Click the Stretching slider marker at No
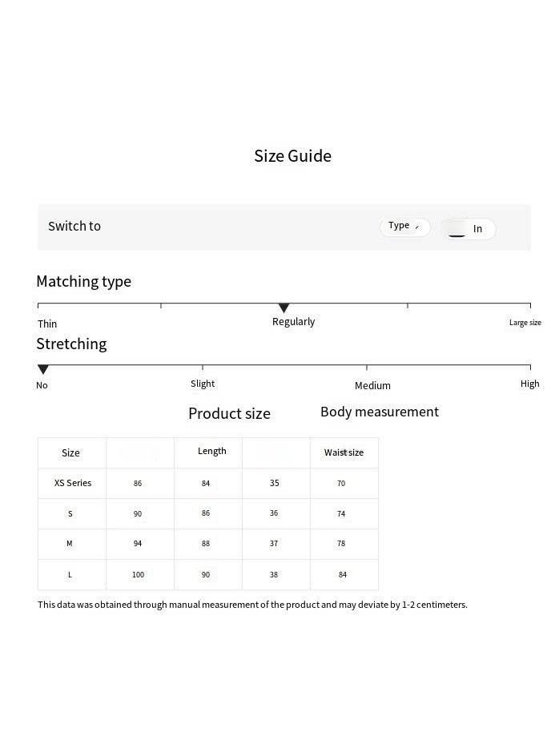Screen dimensions: 555x756 (x=43, y=369)
